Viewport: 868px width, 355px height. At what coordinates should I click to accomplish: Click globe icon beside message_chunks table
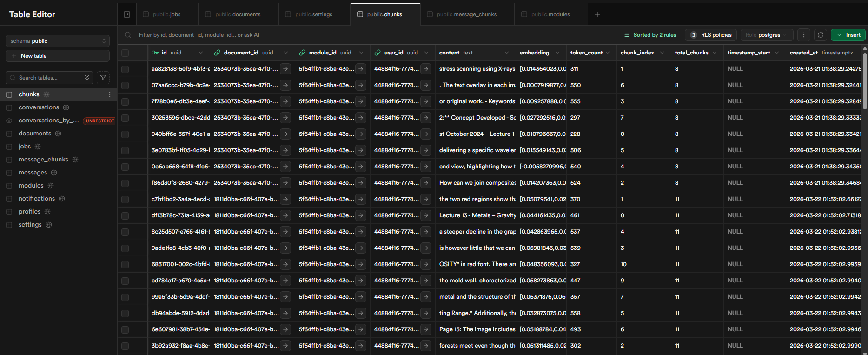(75, 160)
